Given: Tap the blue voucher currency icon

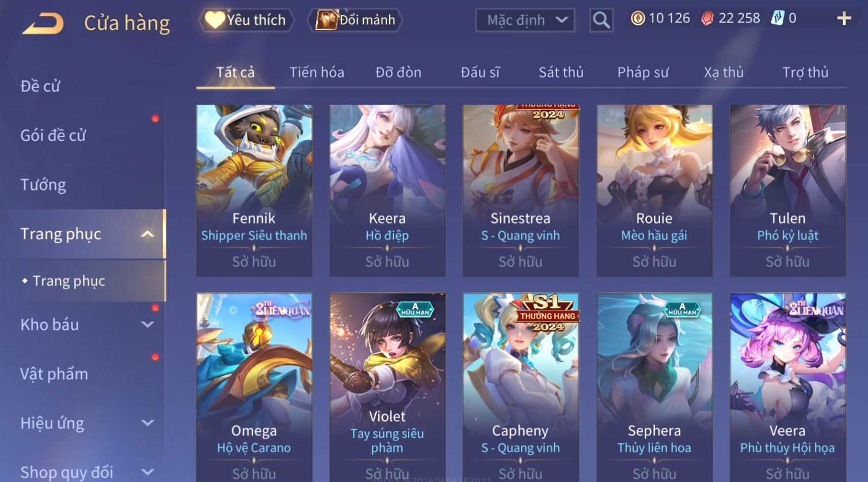Looking at the screenshot, I should click(778, 18).
